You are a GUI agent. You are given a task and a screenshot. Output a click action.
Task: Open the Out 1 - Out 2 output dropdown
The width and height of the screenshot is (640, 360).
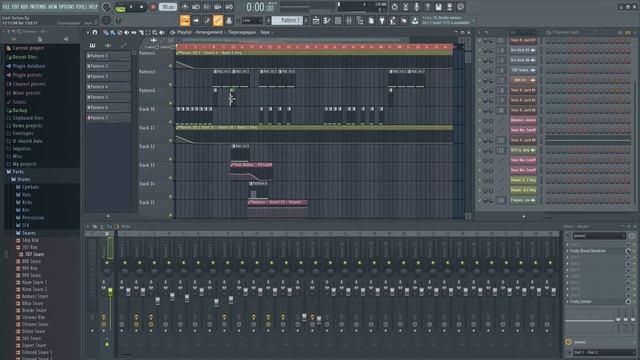coord(603,352)
